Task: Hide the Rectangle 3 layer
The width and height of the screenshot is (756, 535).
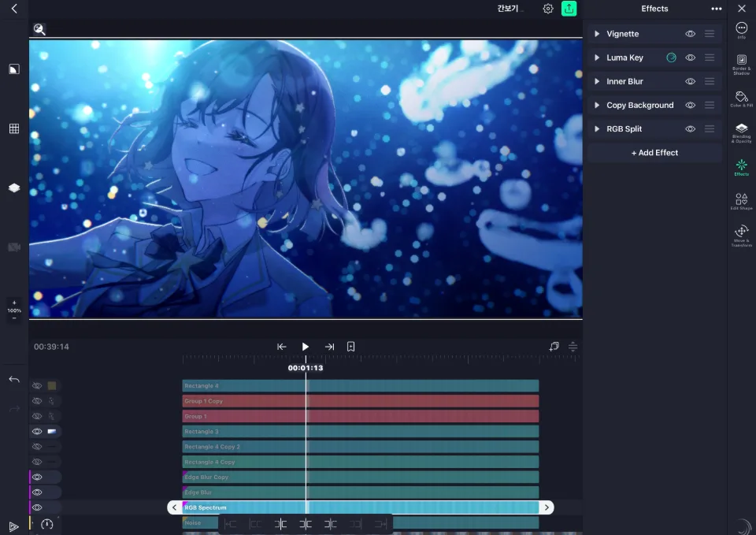Action: 37,431
